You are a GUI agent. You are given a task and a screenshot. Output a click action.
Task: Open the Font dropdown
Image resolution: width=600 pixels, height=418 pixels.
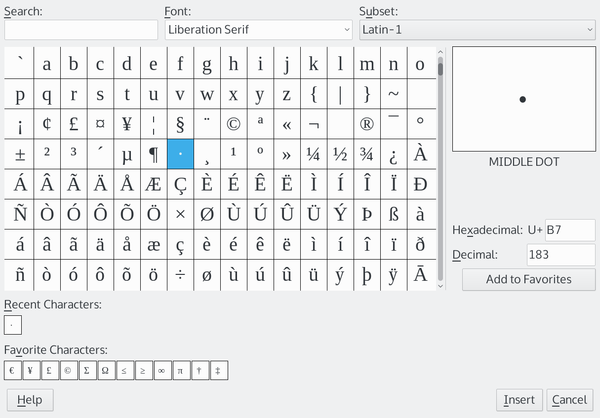click(x=259, y=30)
